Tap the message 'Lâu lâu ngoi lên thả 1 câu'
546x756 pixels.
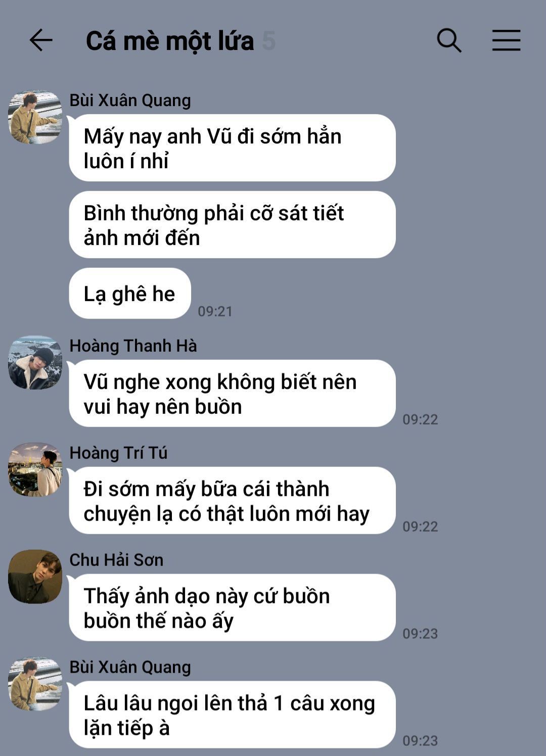tap(232, 715)
